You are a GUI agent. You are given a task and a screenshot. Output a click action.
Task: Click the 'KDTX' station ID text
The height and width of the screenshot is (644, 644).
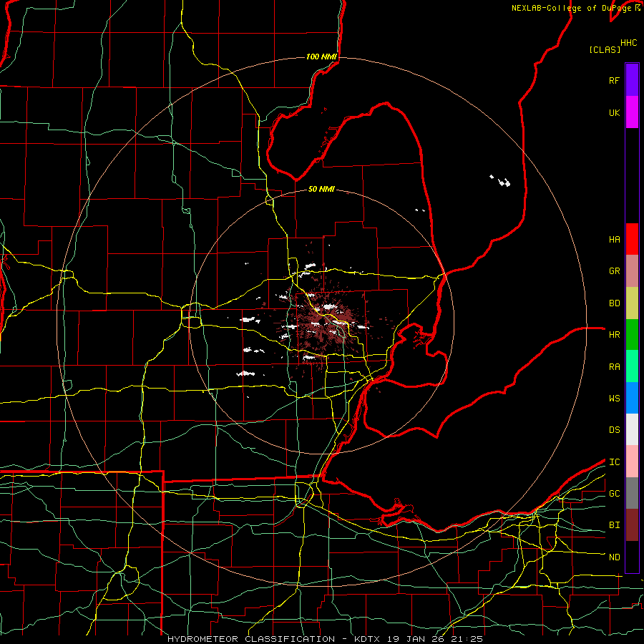click(x=367, y=639)
